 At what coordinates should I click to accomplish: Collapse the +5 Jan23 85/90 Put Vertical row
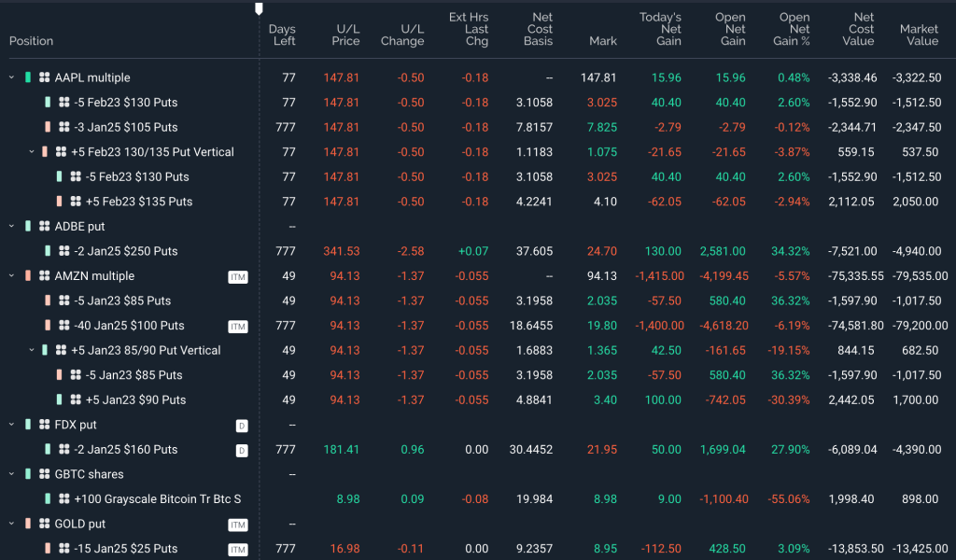pyautogui.click(x=30, y=350)
